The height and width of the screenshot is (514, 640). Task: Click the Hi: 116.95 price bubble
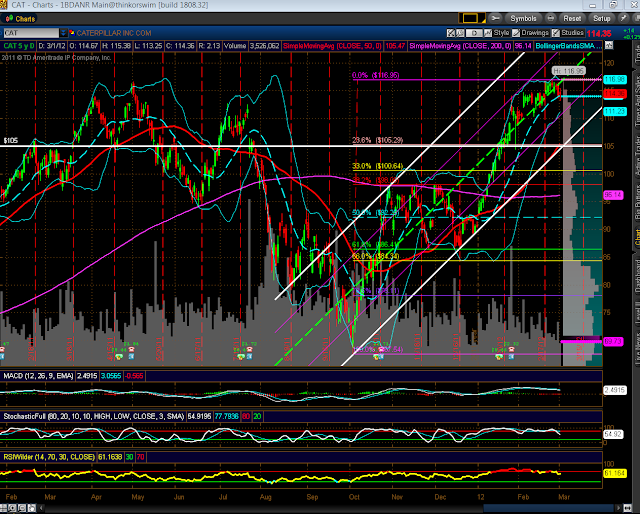pyautogui.click(x=569, y=71)
